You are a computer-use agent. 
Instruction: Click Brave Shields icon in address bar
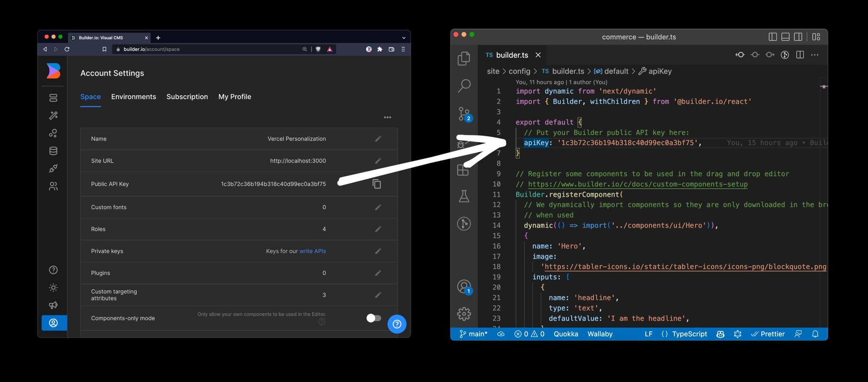point(318,49)
